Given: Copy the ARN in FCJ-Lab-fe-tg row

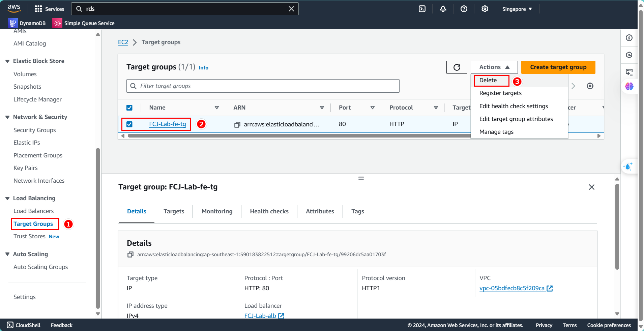Looking at the screenshot, I should tap(237, 124).
